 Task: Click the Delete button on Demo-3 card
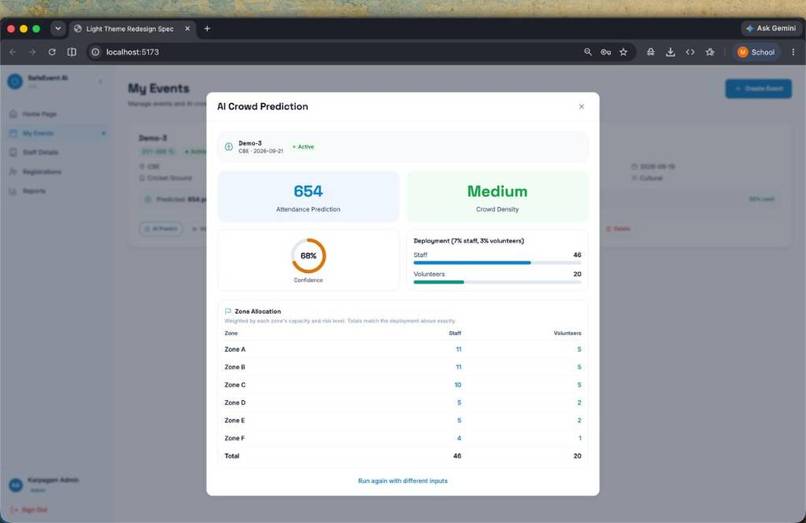tap(618, 228)
